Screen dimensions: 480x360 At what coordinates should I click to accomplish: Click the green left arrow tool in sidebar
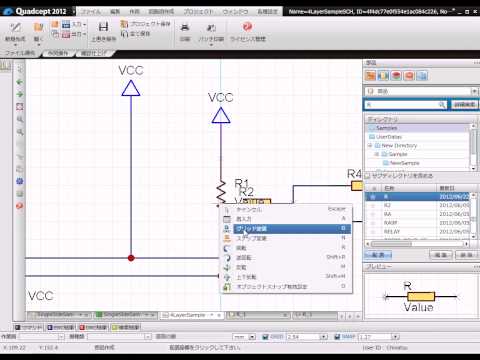click(20, 82)
